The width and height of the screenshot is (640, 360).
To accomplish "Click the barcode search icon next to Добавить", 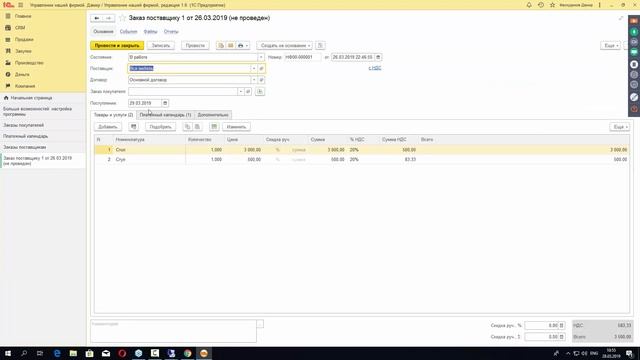I will pos(133,127).
